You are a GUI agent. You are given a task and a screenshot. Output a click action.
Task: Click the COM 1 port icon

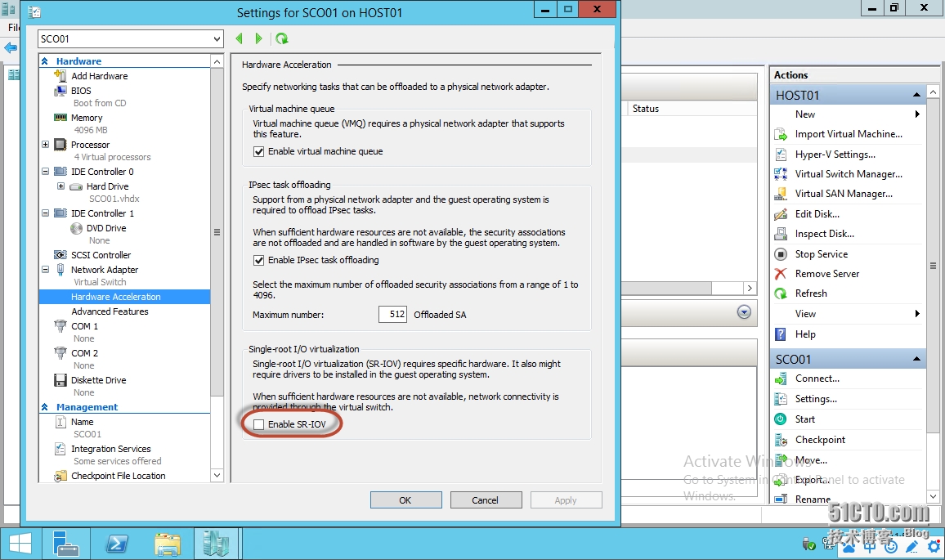click(x=60, y=326)
